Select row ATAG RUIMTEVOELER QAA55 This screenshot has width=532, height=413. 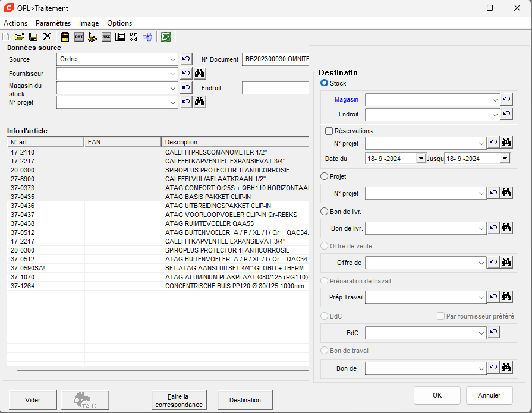point(158,223)
